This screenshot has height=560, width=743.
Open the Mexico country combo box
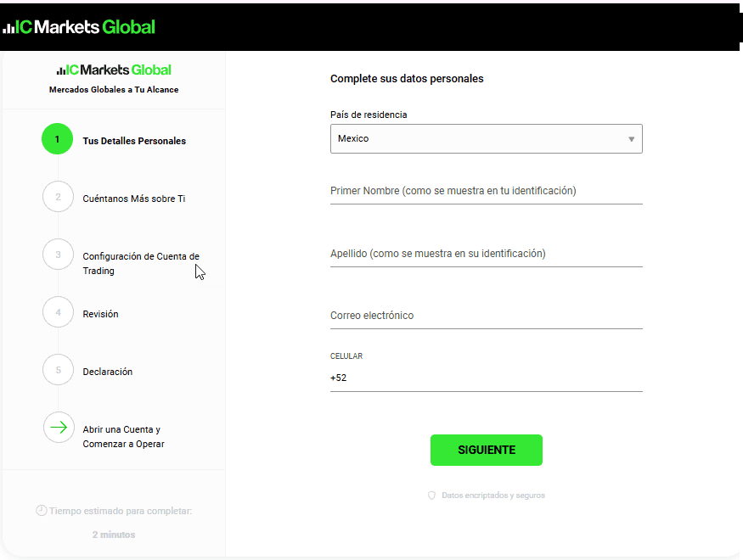(487, 138)
